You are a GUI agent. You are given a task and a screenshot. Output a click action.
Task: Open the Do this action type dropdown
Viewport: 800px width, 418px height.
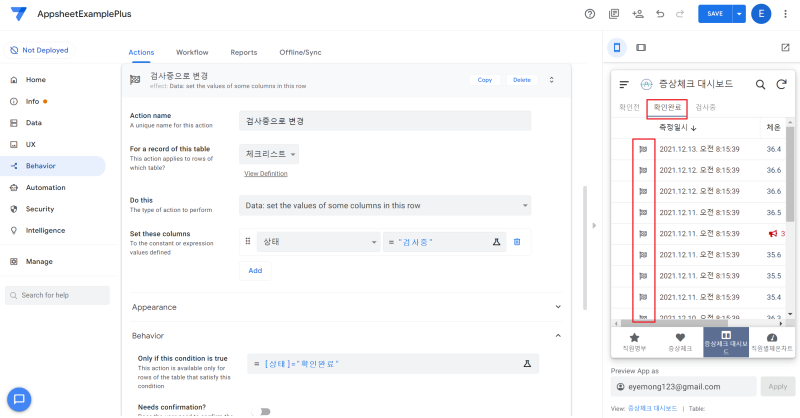coord(385,205)
